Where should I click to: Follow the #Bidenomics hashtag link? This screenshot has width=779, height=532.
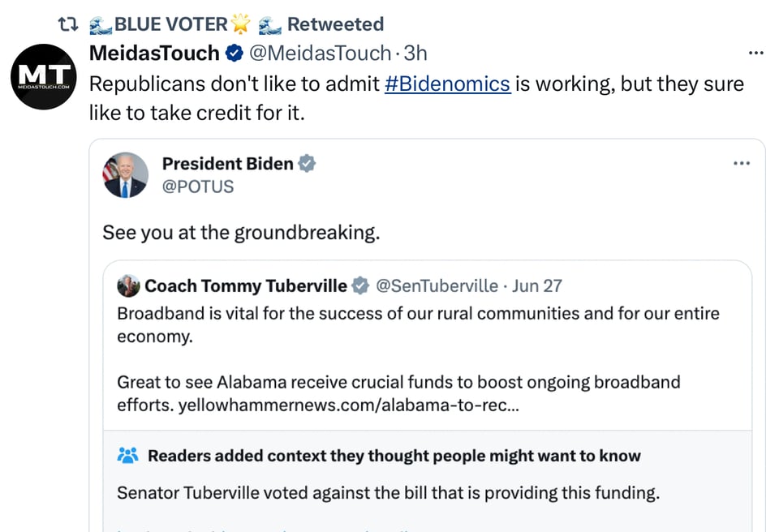[447, 84]
